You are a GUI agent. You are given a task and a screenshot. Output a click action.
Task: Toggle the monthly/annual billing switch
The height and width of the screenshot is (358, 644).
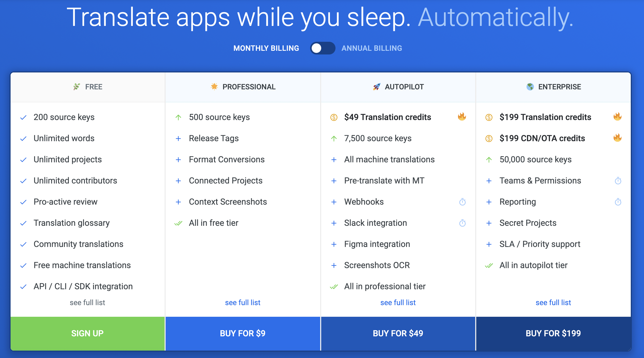pos(323,48)
